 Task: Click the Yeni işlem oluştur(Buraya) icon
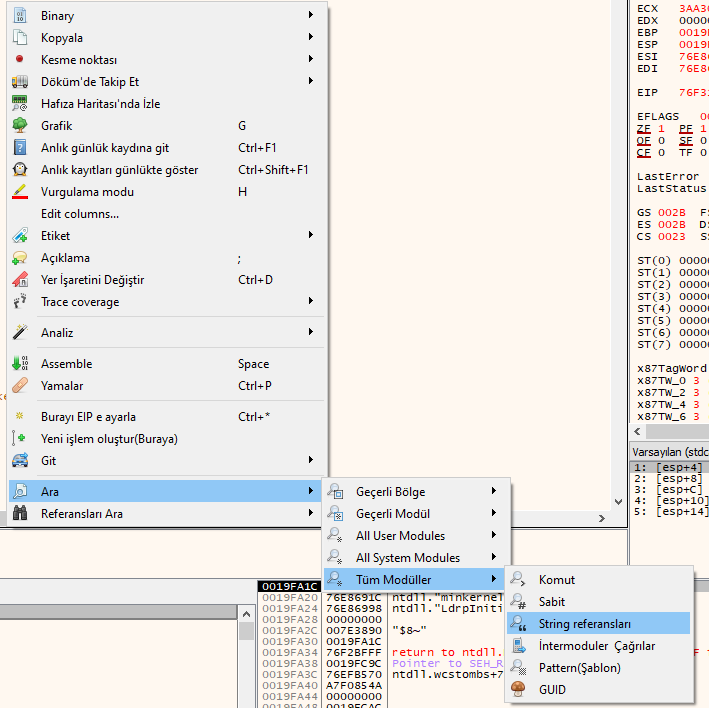point(19,438)
